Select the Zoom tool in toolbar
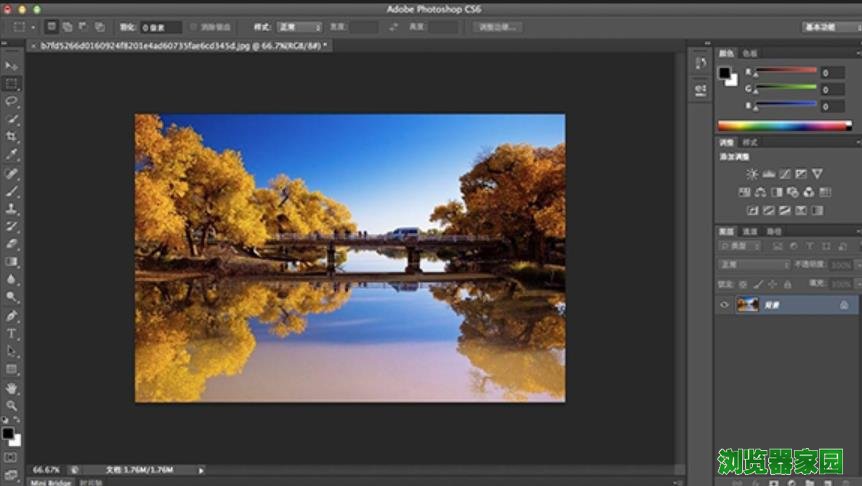The height and width of the screenshot is (486, 862). pos(12,406)
